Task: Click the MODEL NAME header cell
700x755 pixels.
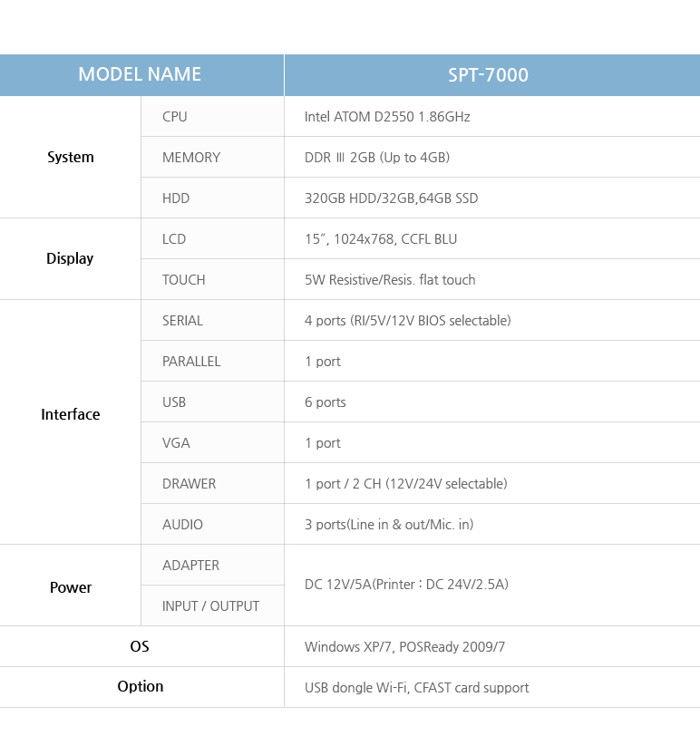Action: pos(140,75)
